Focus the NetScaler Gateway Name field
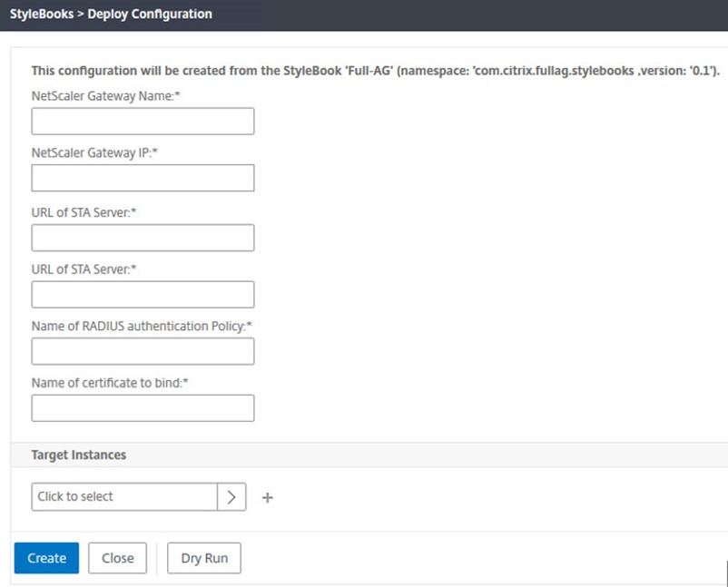 click(x=143, y=122)
